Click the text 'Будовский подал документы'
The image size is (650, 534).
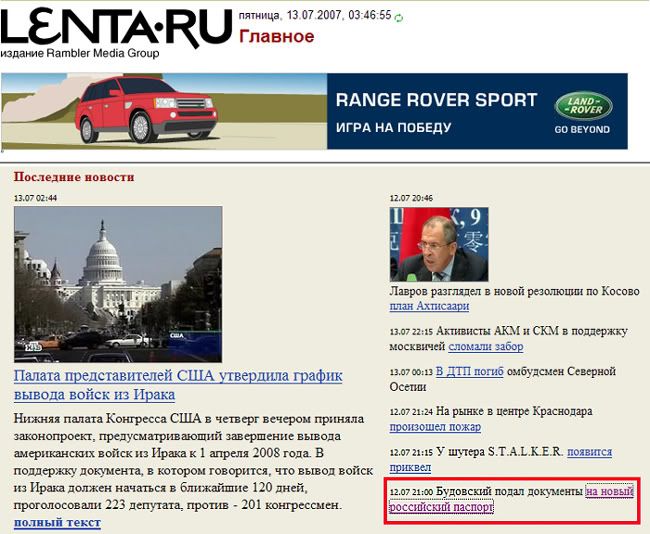pyautogui.click(x=510, y=492)
